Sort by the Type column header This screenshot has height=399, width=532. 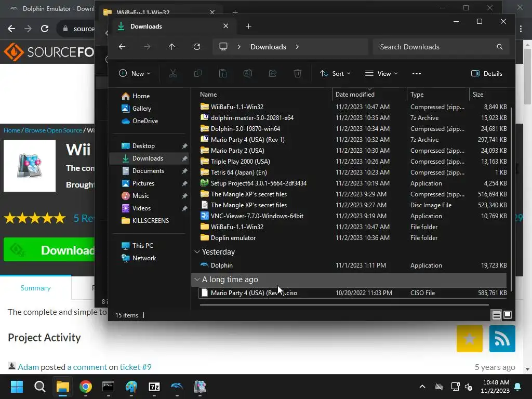[x=438, y=95]
